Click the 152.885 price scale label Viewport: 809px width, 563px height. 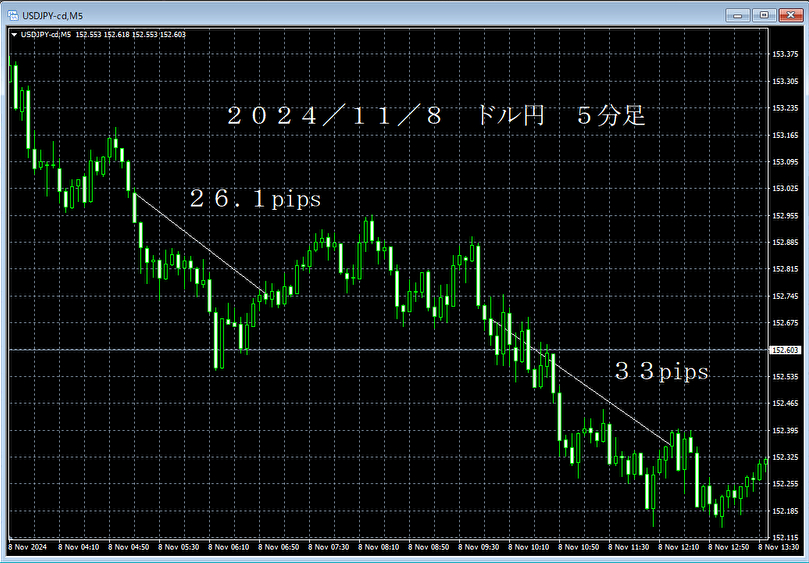coord(785,242)
